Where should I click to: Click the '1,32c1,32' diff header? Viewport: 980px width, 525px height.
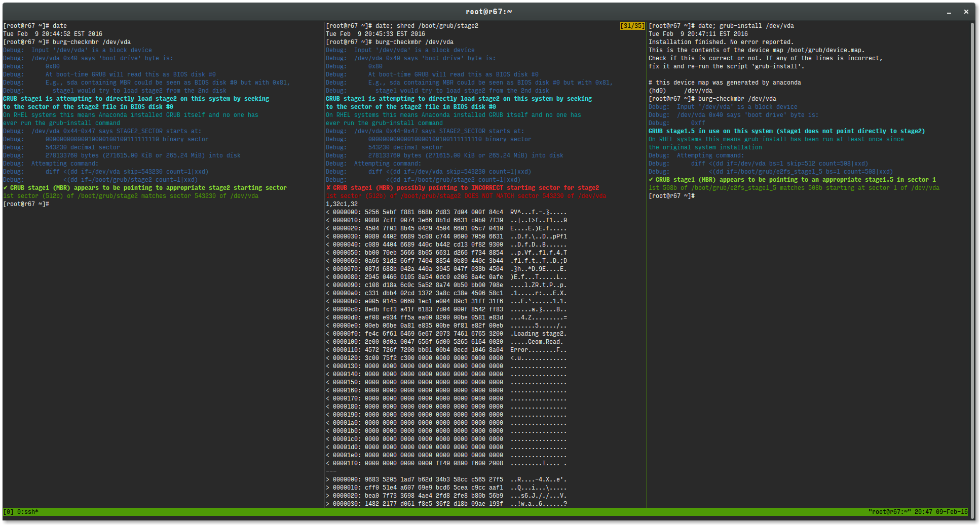coord(342,204)
